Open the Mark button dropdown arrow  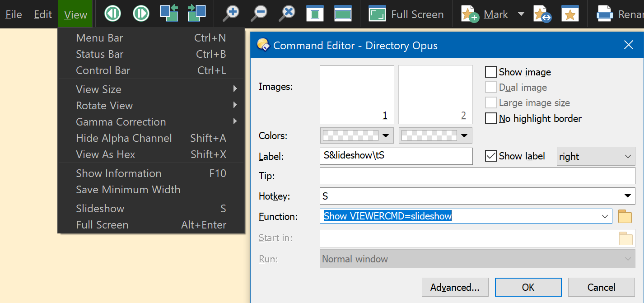[x=521, y=14]
